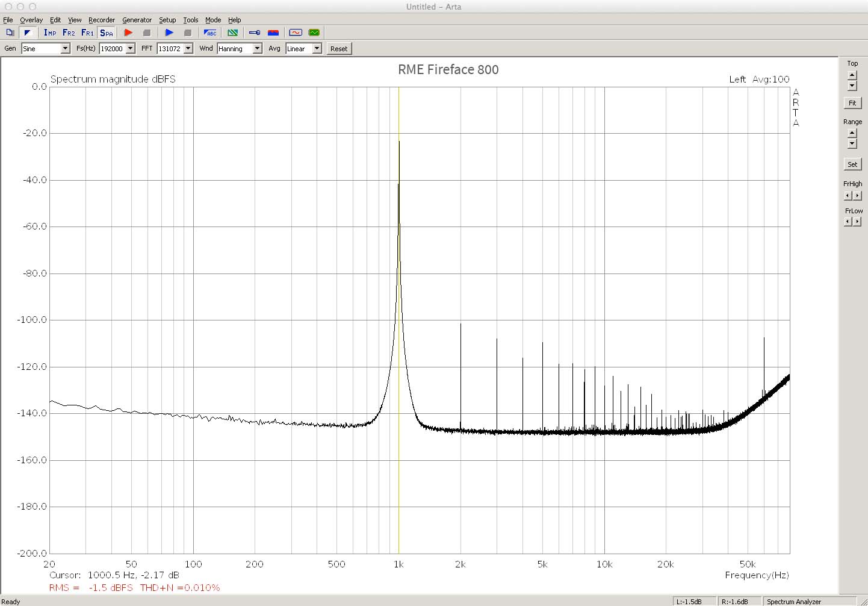The image size is (868, 606).
Task: Click the THD+N =0.010% readout
Action: click(x=180, y=588)
